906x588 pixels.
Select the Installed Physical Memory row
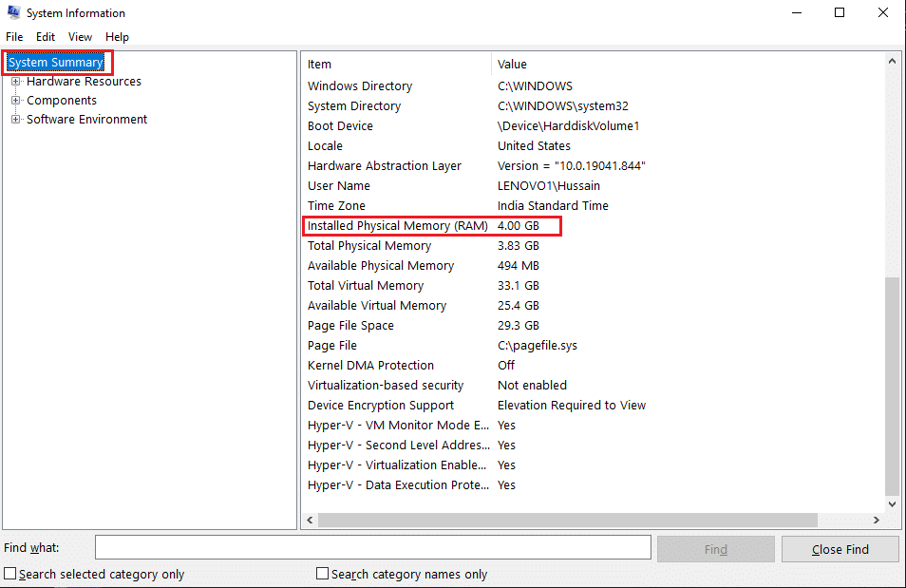point(397,225)
